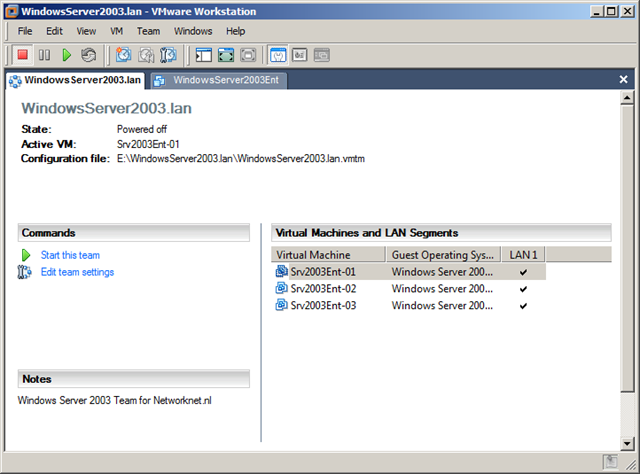Viewport: 640px width, 474px height.
Task: Click the Quick Switch toolbar icon
Action: 248,55
